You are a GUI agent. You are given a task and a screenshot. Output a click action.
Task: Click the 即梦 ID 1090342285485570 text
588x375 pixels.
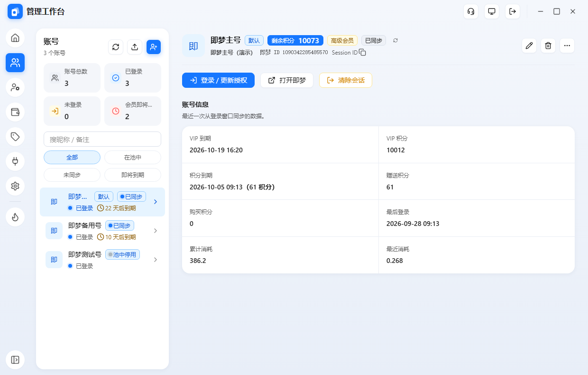coord(294,53)
